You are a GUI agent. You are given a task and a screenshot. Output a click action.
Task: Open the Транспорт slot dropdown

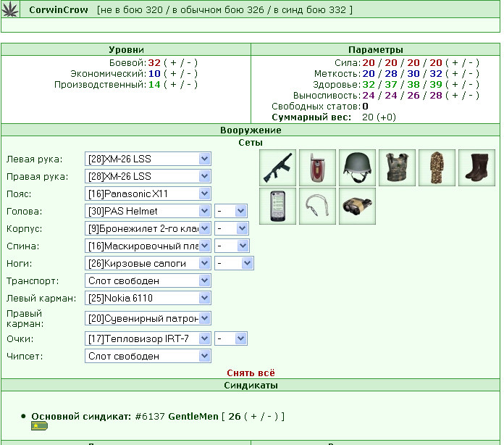coord(148,280)
